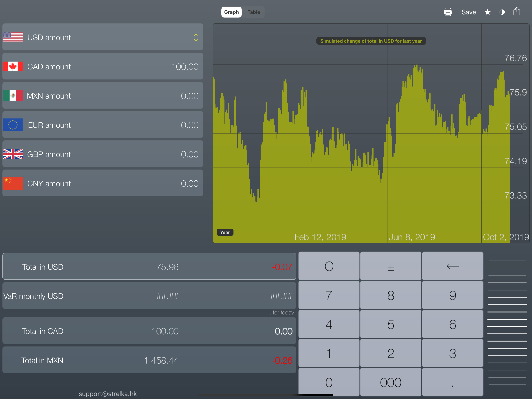Image resolution: width=532 pixels, height=399 pixels.
Task: Select the Total in MXN row
Action: click(x=149, y=360)
